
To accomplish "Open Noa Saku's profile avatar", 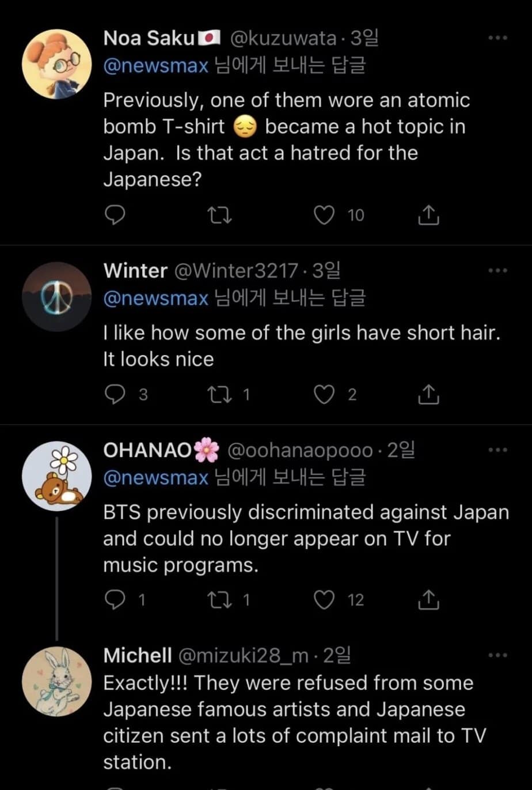I will point(57,63).
